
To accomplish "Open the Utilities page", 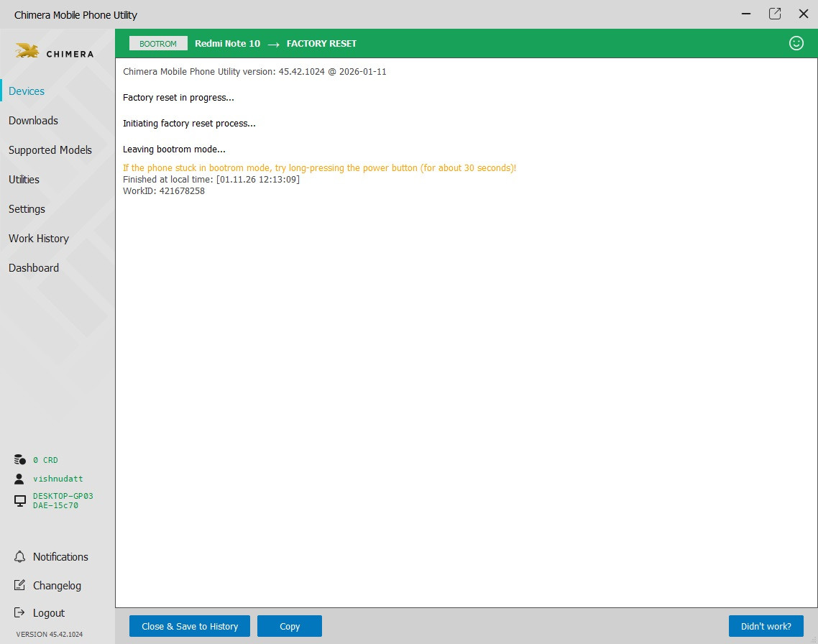I will [24, 180].
